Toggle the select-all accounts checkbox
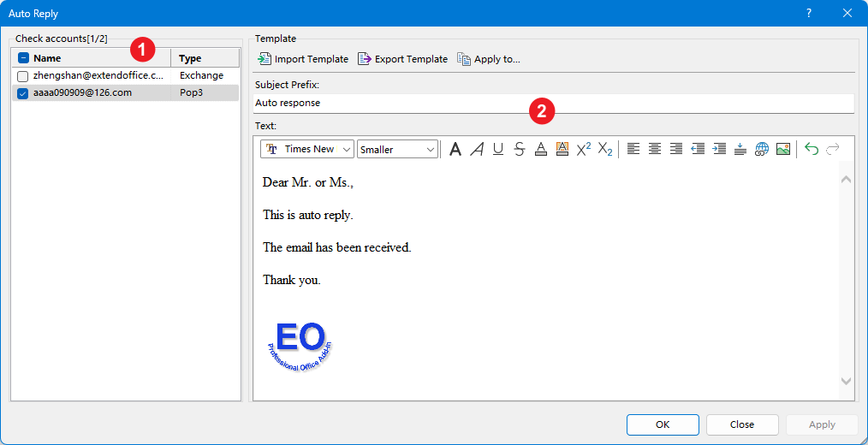 (23, 58)
